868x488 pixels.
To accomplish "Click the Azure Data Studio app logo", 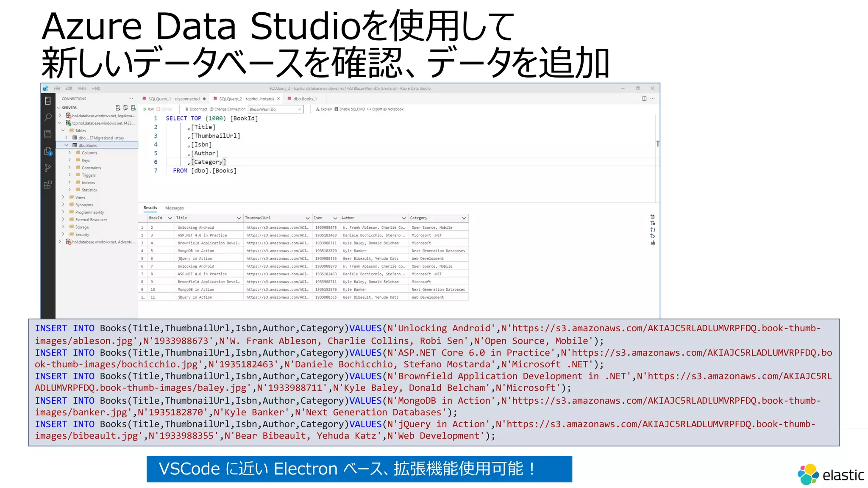I will [x=46, y=88].
